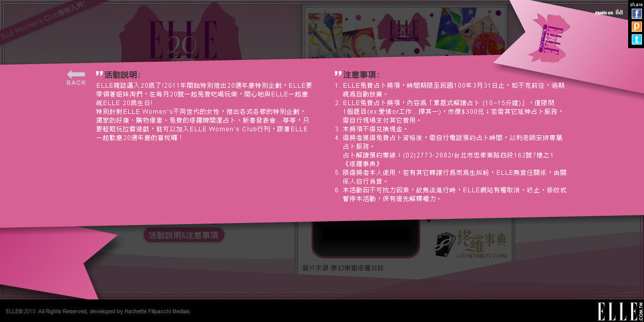Click note 1 about ELLE免費占卜獎項 deadline
644x322 pixels.
[450, 90]
